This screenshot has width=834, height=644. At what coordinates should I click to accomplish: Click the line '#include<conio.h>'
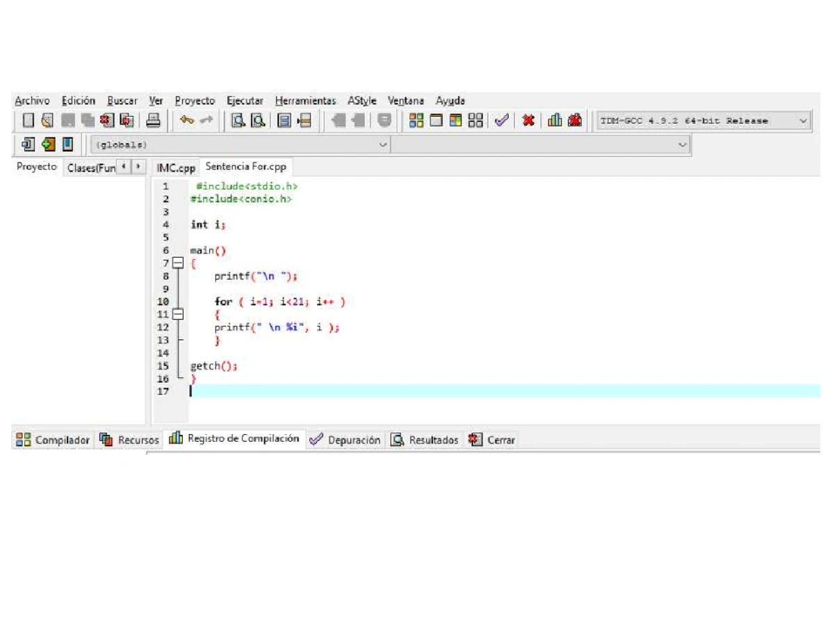(241, 199)
